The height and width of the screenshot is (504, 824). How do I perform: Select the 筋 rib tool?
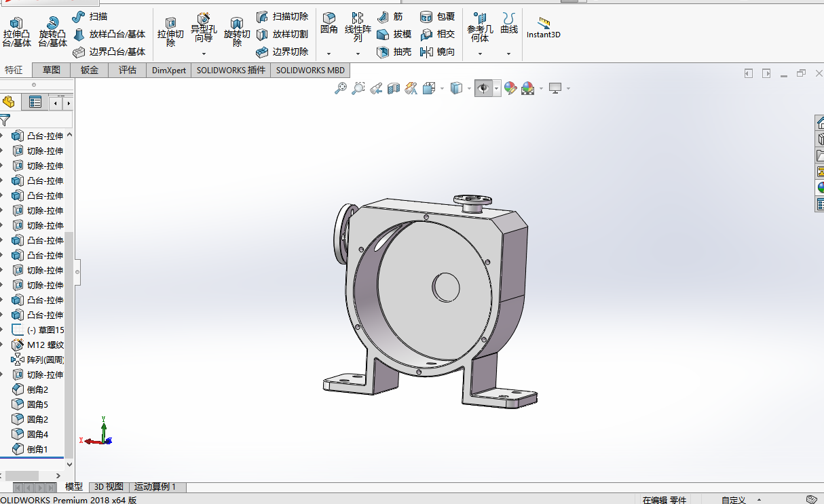pyautogui.click(x=390, y=16)
